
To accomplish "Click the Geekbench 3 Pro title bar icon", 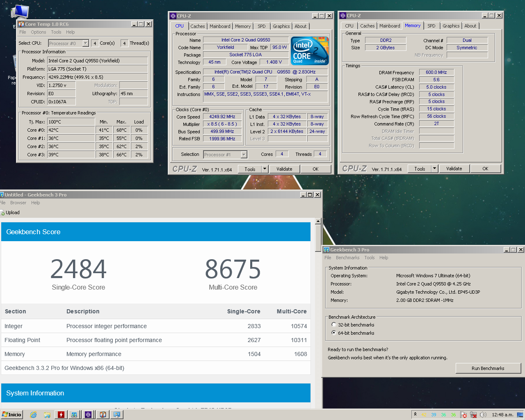I will (x=326, y=249).
